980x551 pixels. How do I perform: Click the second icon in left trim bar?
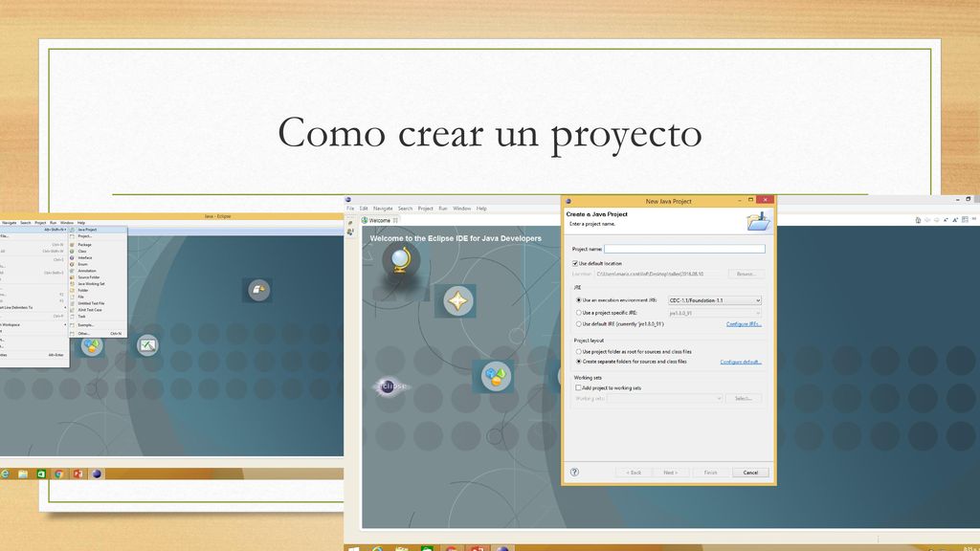click(350, 231)
